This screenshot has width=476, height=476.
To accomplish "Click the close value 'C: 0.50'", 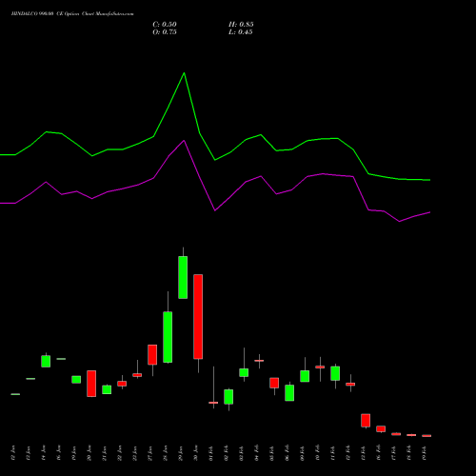I will point(165,25).
